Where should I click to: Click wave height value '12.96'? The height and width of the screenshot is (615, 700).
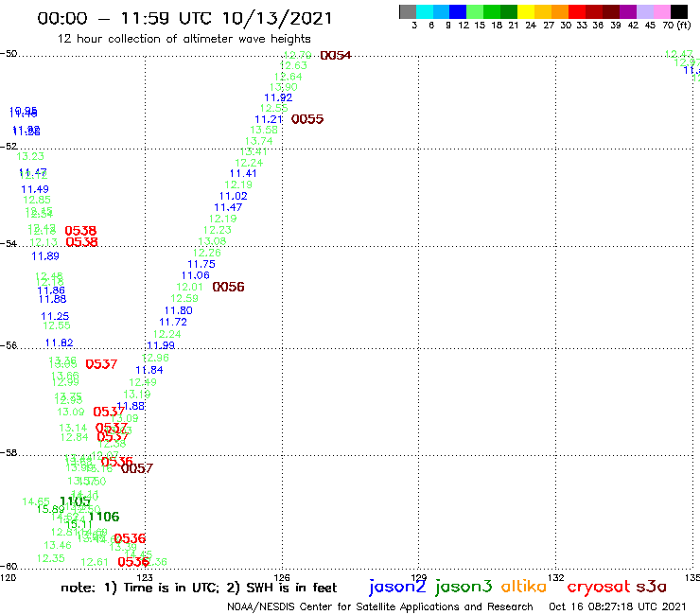click(x=155, y=358)
